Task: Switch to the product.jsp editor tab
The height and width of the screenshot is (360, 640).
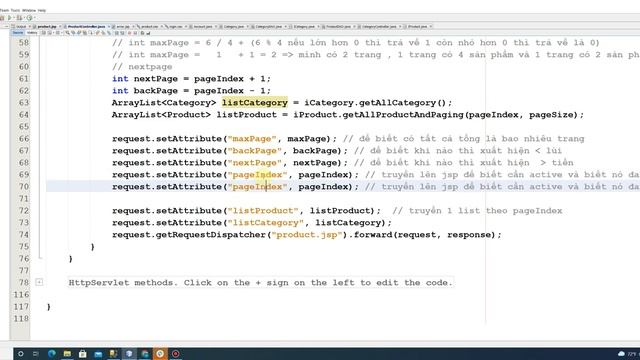Action: pos(47,27)
